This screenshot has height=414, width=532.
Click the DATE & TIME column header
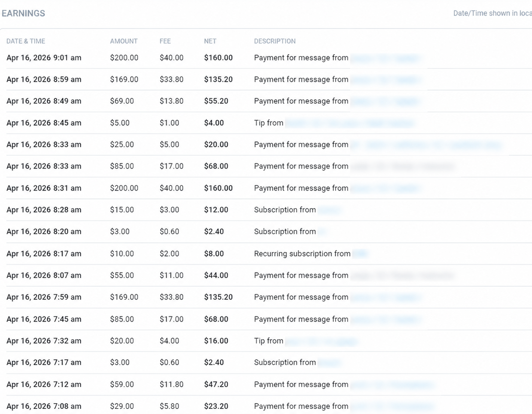[26, 41]
